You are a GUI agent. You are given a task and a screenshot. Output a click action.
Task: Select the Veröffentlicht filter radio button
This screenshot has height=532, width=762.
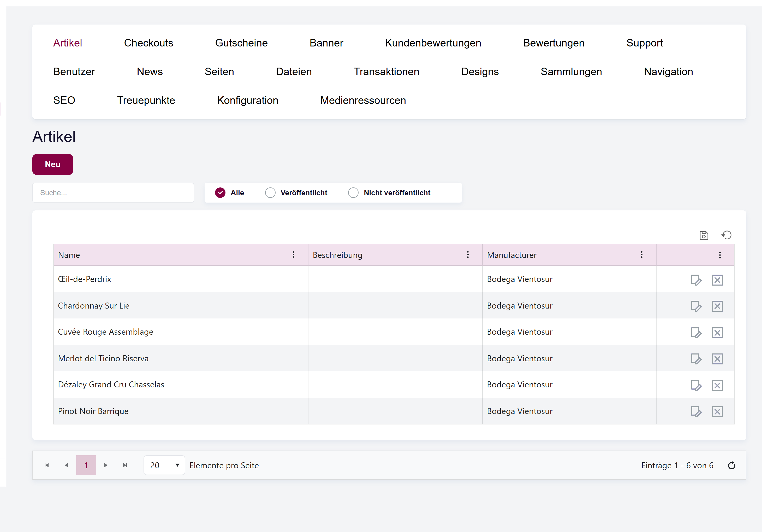tap(270, 193)
